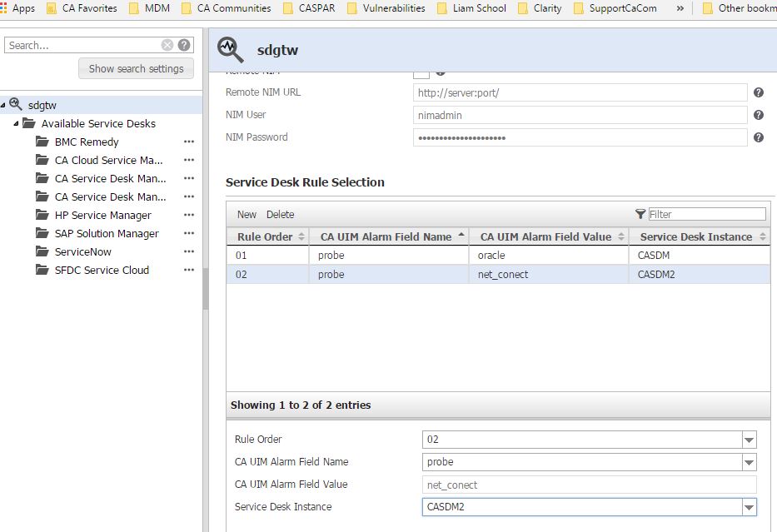This screenshot has width=777, height=532.
Task: Open the search help question icon
Action: coord(184,45)
